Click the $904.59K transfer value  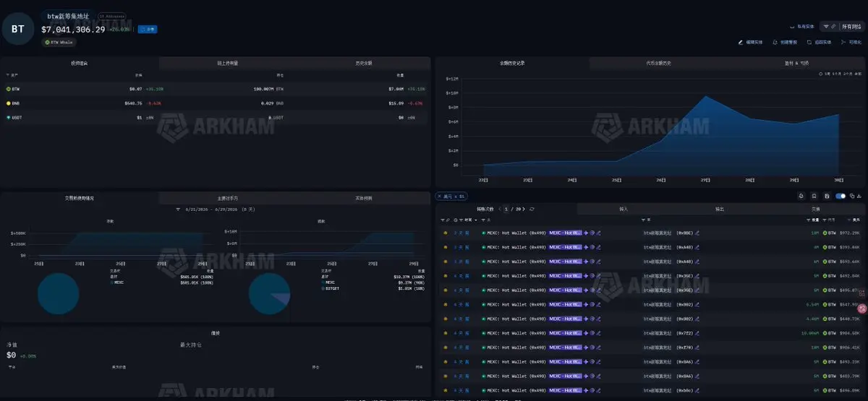click(x=851, y=332)
